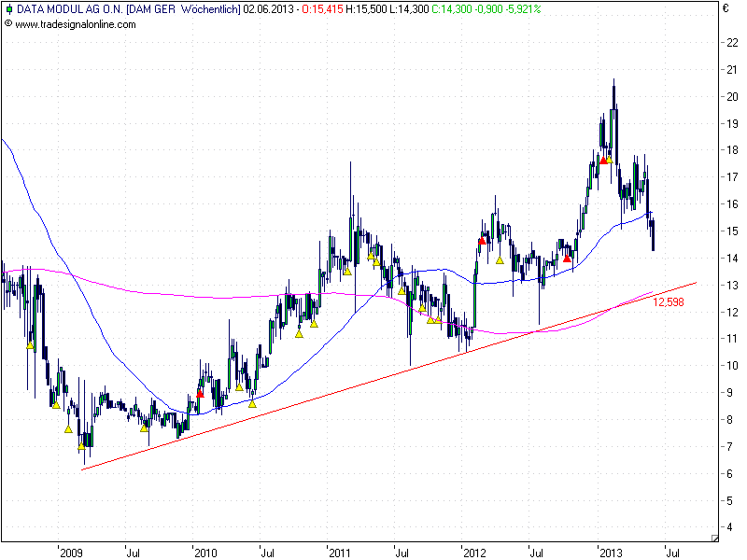Click the open value O:15,415
747x560 pixels.
click(x=322, y=9)
